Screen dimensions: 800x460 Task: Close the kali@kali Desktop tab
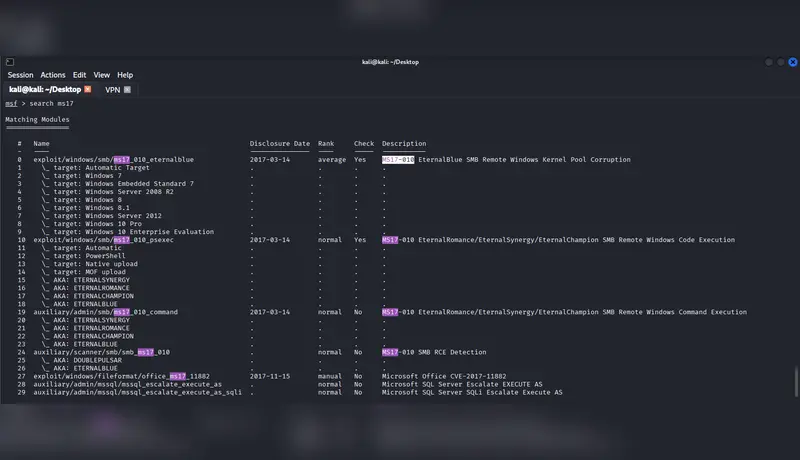(x=88, y=89)
